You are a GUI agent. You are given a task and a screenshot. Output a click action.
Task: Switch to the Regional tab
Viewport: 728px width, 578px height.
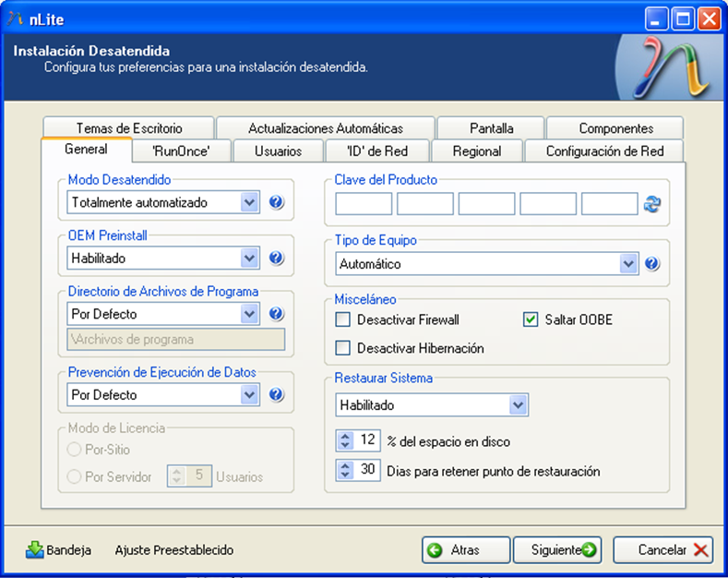tap(477, 151)
